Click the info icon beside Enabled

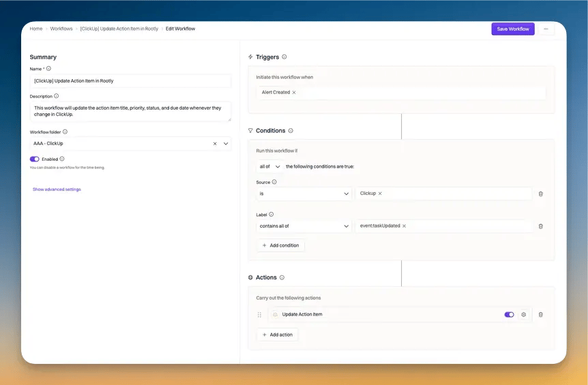coord(62,159)
